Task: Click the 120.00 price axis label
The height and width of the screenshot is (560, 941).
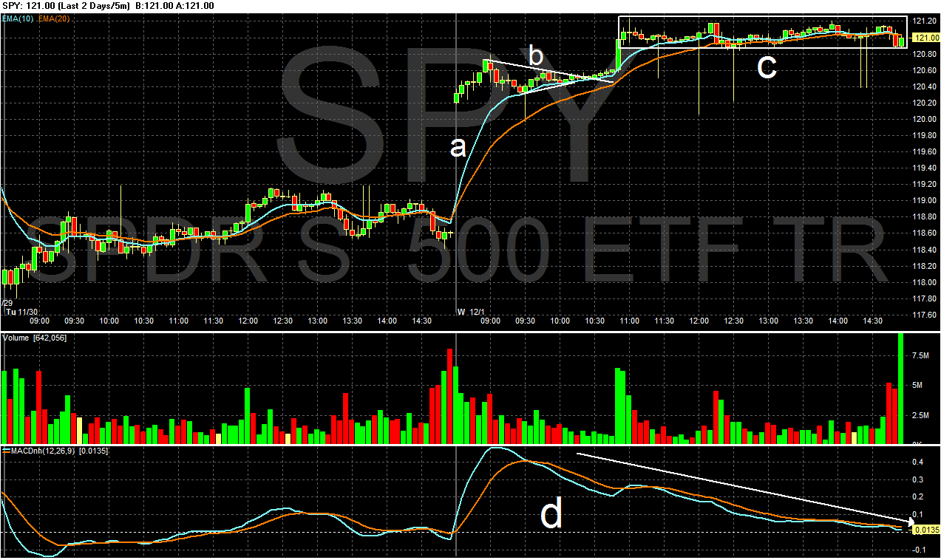Action: click(926, 119)
